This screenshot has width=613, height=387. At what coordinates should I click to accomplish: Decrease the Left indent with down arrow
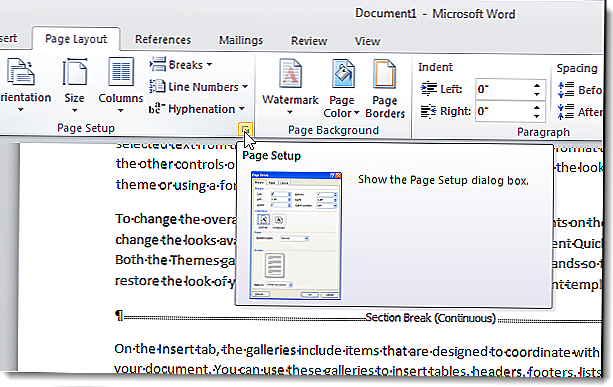coord(537,94)
